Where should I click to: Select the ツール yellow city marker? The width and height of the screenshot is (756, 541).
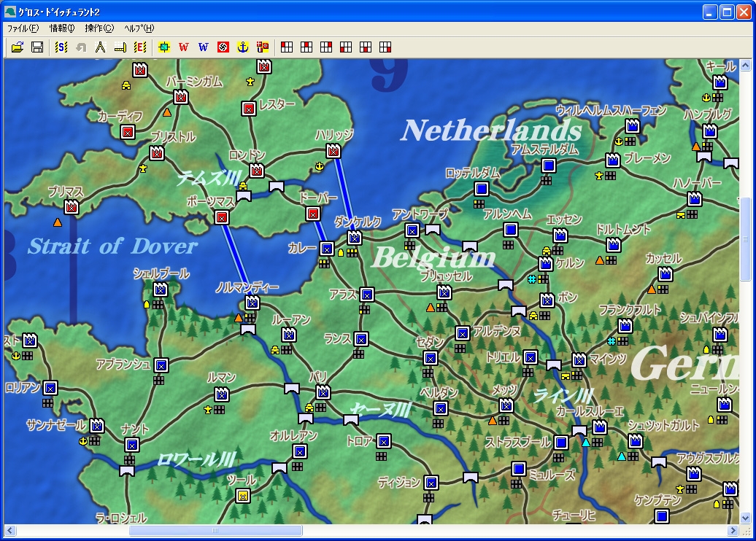(243, 495)
